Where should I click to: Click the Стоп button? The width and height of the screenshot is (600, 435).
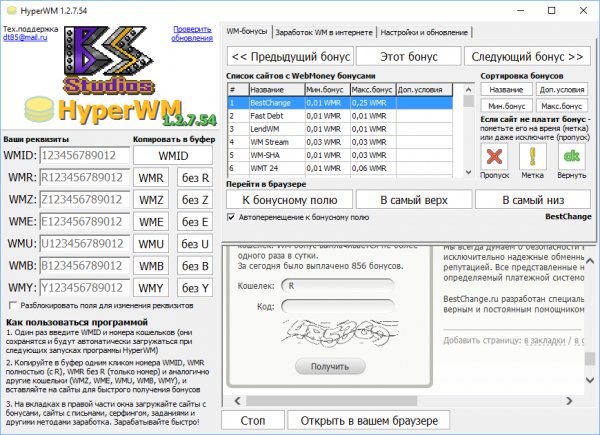click(253, 420)
